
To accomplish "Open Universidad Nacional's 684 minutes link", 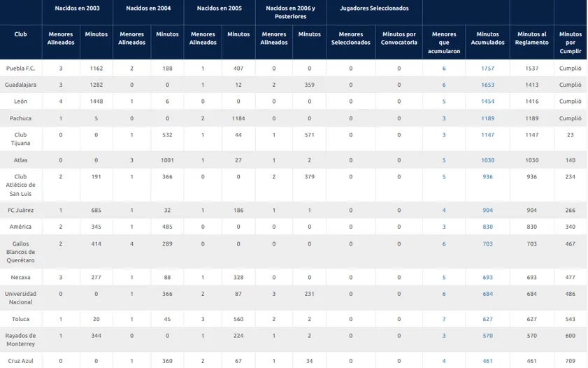I will [487, 294].
